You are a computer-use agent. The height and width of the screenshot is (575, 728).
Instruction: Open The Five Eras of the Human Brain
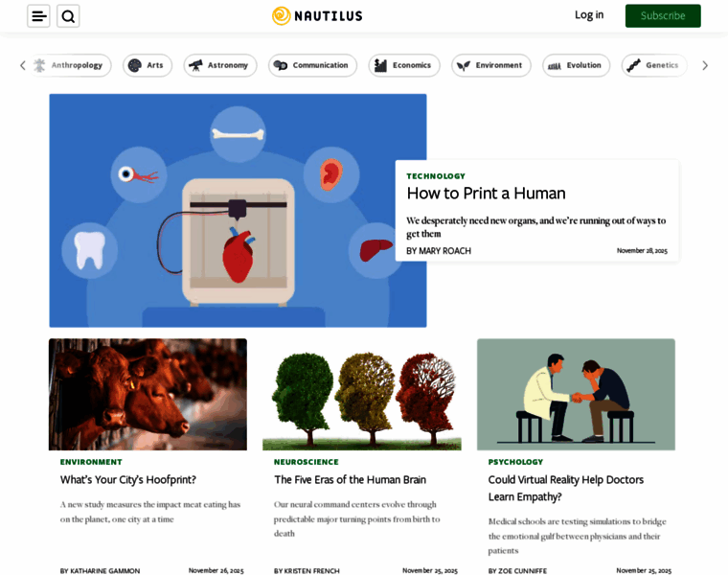pos(350,480)
